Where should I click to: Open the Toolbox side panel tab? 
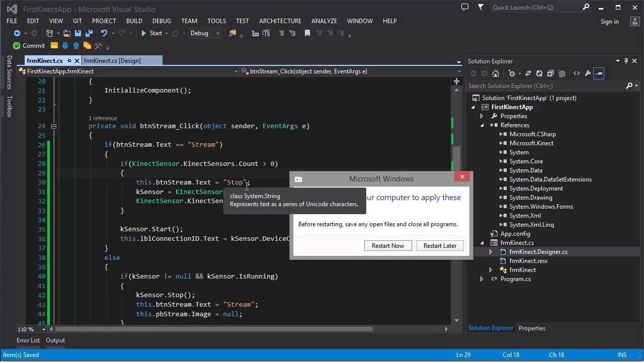pos(9,106)
